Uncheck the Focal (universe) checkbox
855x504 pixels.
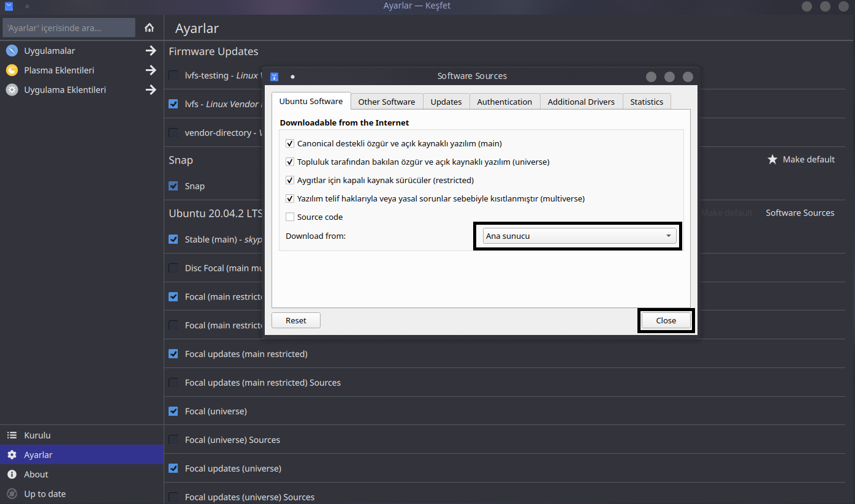173,412
